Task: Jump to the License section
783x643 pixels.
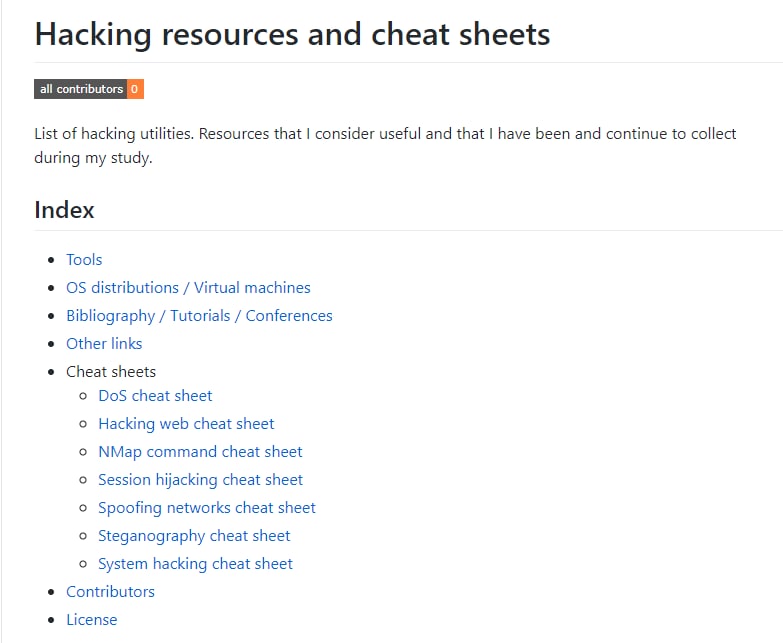Action: [x=91, y=619]
